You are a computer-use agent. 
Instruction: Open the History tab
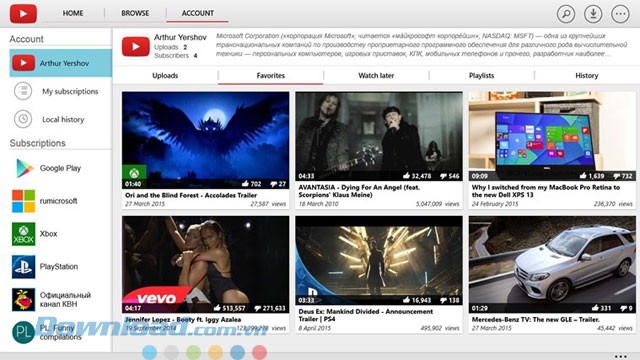[x=587, y=76]
